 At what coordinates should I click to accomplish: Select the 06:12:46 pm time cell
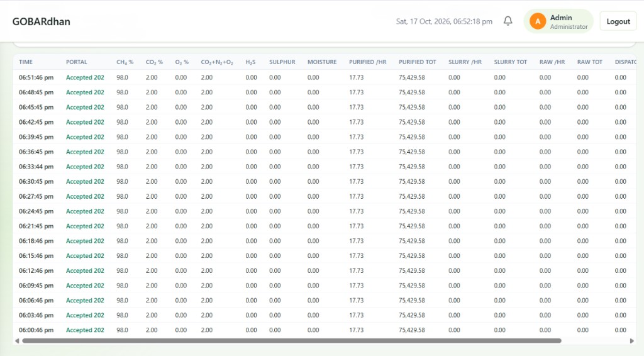(x=36, y=270)
